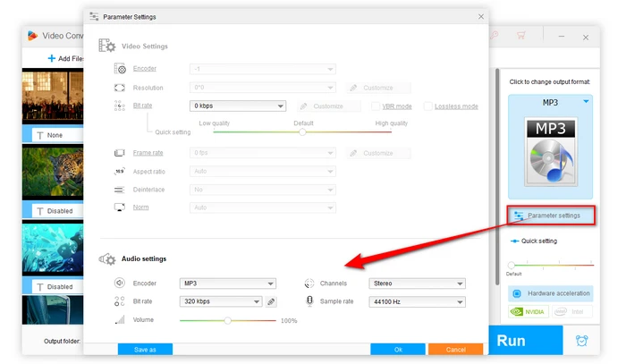Select the leopard video thumbnail
Viewport: 626px width, 364px height.
[53, 172]
